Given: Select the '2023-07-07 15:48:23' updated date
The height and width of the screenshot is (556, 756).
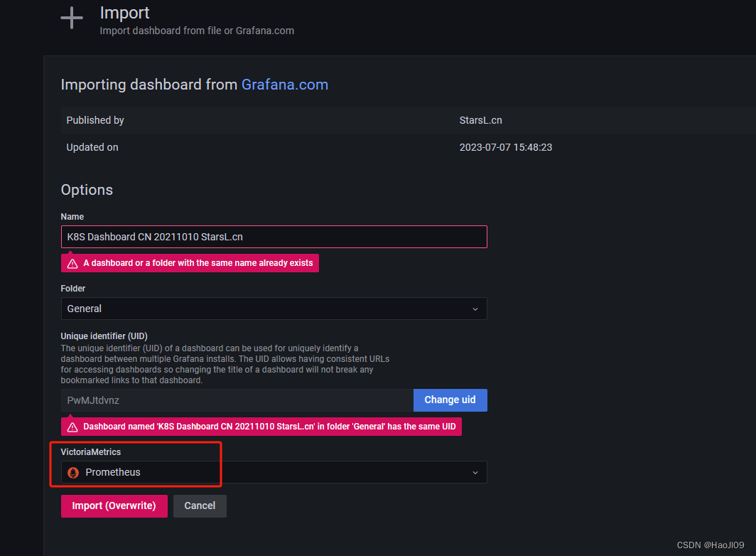Looking at the screenshot, I should click(x=505, y=147).
